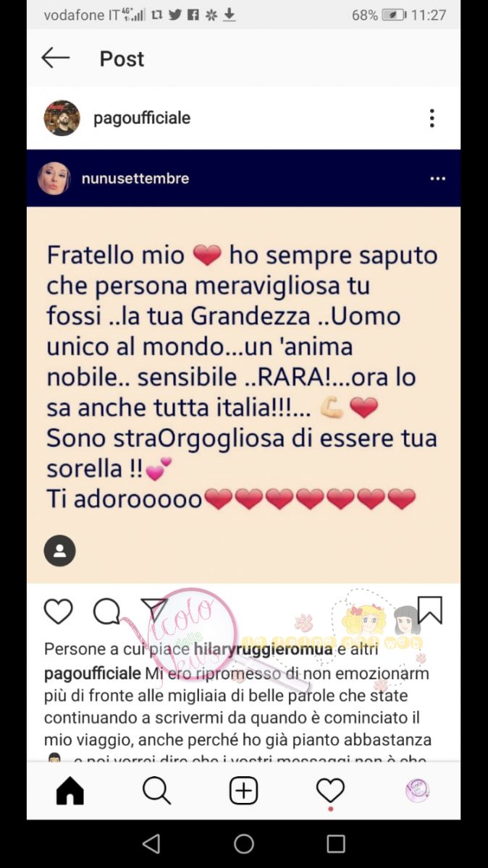Open the Search tab with magnifier
The height and width of the screenshot is (868, 488).
[x=156, y=791]
